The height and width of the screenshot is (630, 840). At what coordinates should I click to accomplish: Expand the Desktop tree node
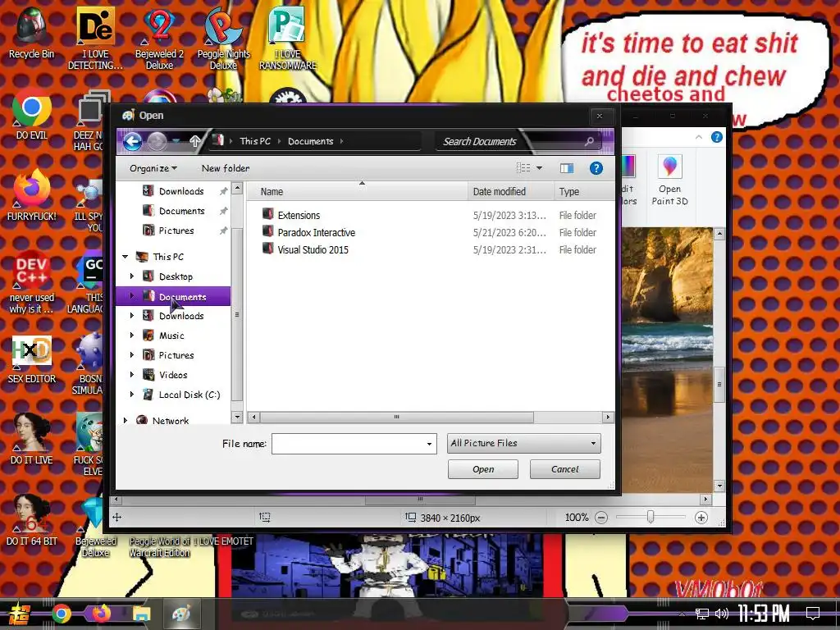pyautogui.click(x=132, y=276)
